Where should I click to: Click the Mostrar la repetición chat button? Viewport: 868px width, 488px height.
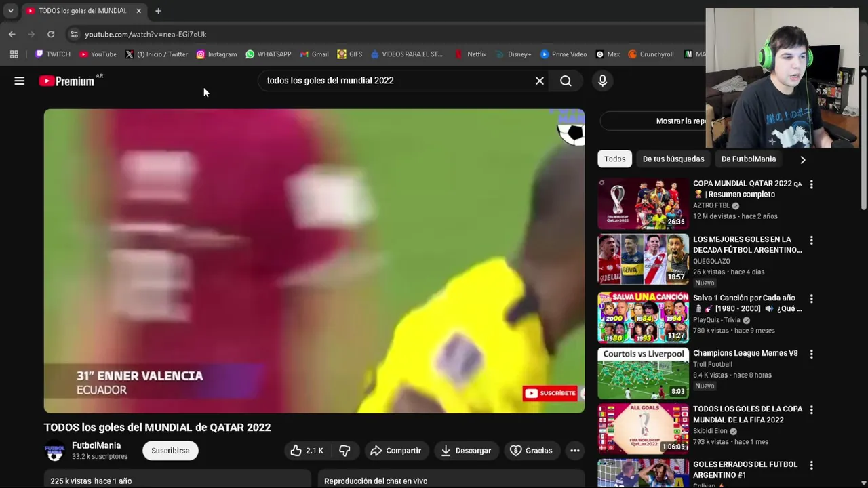680,121
